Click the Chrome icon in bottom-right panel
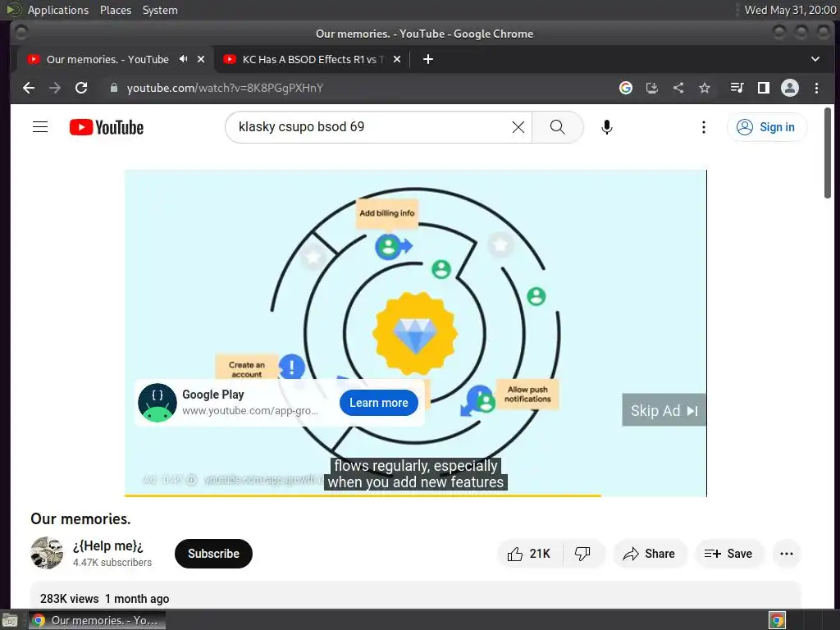Viewport: 840px width, 630px height. point(777,620)
